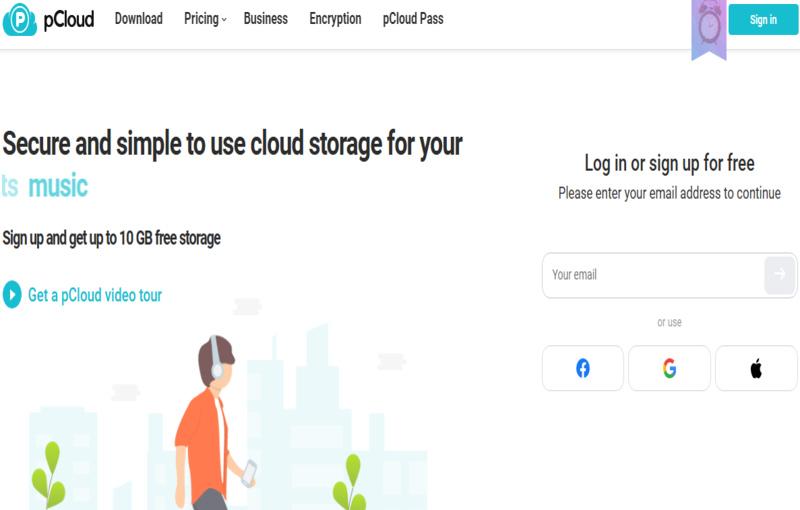Expand the Pricing dropdown menu

click(x=205, y=19)
